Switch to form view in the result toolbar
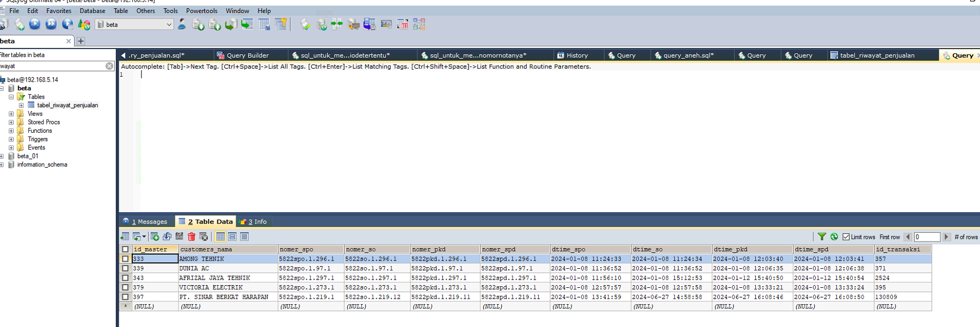 [x=232, y=237]
